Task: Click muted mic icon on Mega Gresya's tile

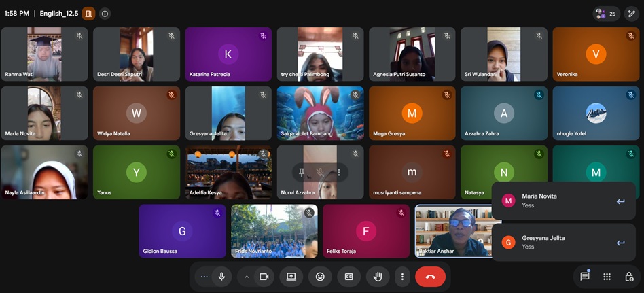Action: coord(447,95)
